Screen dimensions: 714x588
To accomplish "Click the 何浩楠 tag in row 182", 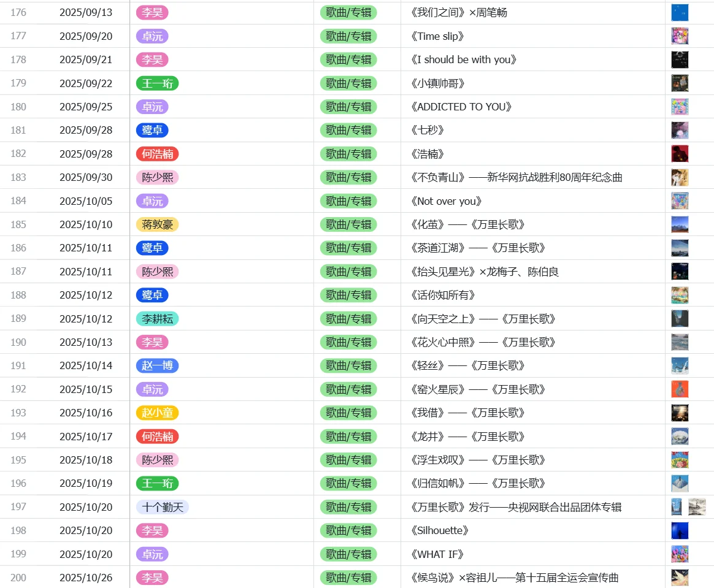I will (x=157, y=154).
